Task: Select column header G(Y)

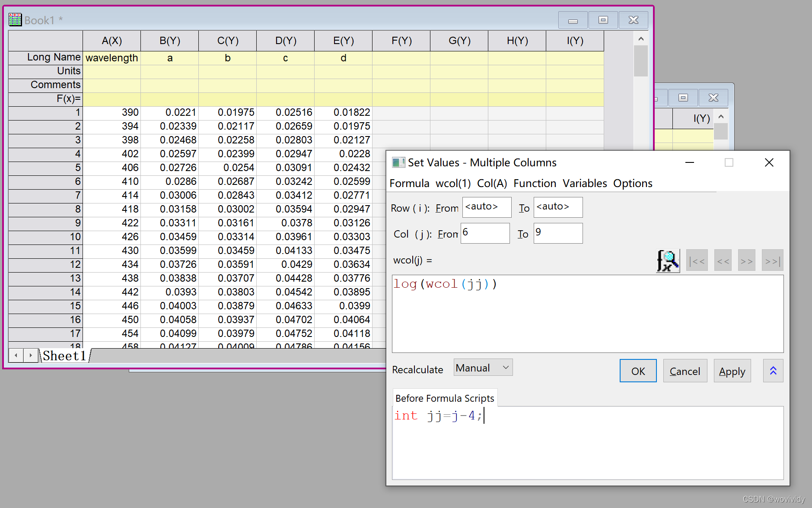Action: (x=459, y=41)
